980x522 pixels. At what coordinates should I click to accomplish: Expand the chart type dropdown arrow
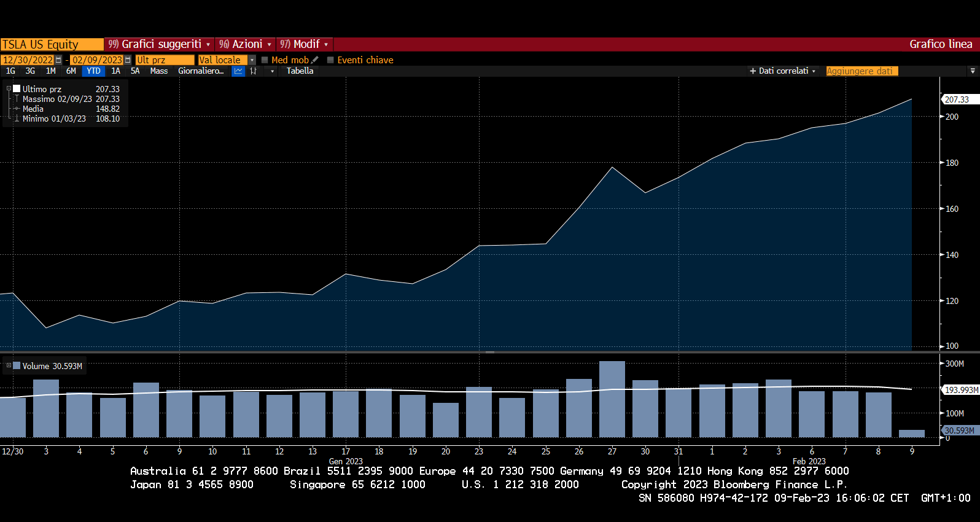pos(272,71)
